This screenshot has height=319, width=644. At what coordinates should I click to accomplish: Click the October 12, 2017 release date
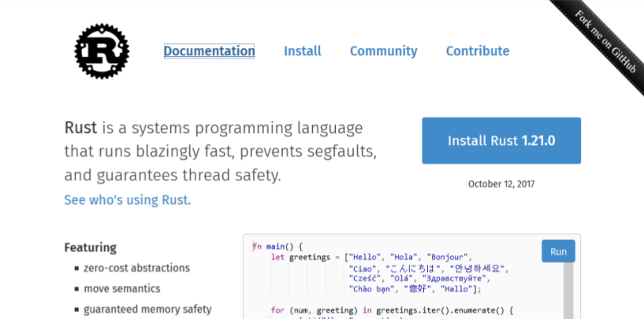coord(501,184)
